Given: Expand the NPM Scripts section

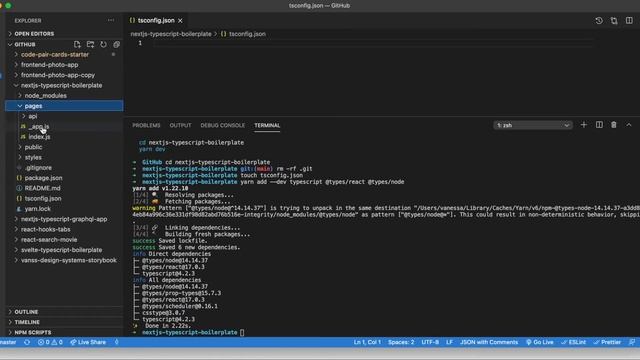Looking at the screenshot, I should pos(33,332).
